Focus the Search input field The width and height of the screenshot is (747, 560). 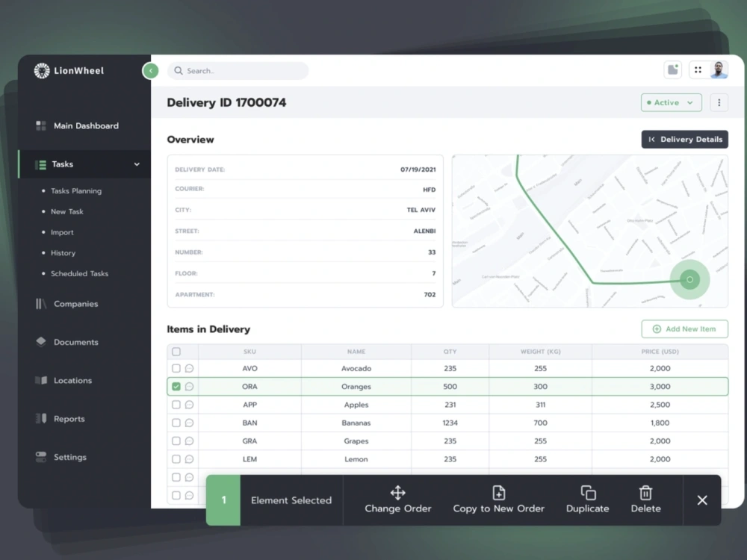(238, 71)
